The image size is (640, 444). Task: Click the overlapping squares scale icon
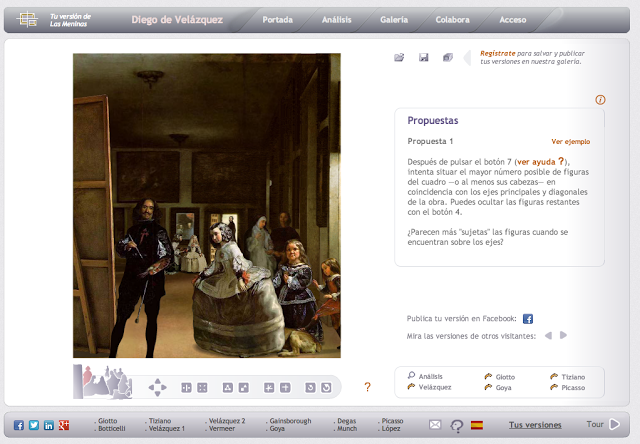pyautogui.click(x=244, y=388)
